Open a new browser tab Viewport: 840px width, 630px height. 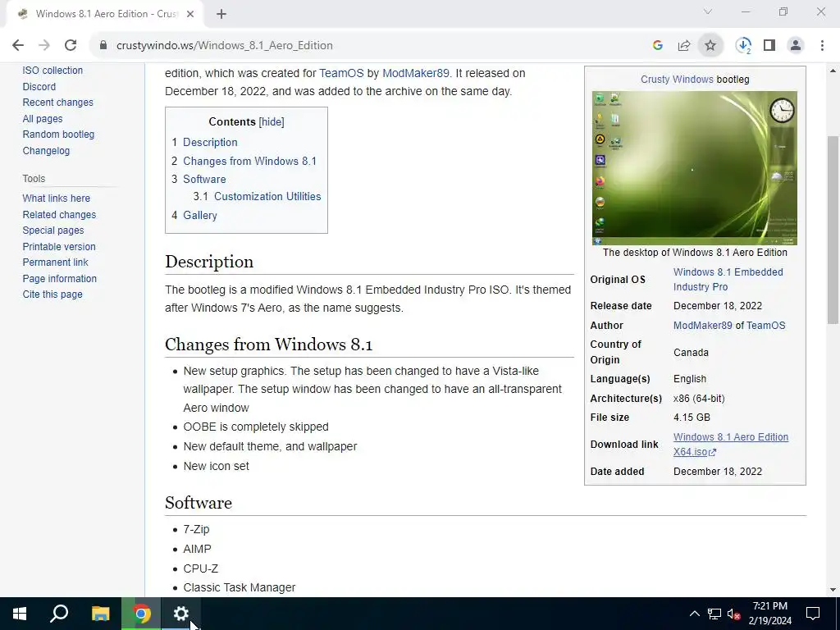click(221, 14)
